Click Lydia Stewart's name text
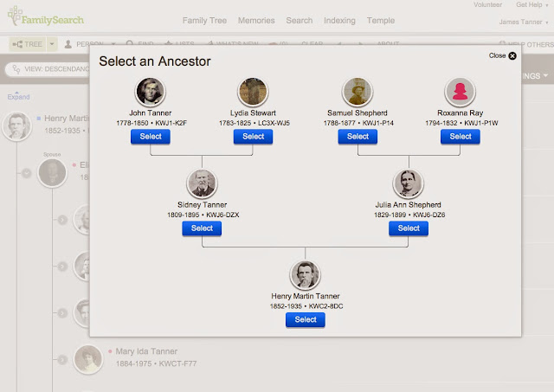This screenshot has height=392, width=554. [253, 113]
